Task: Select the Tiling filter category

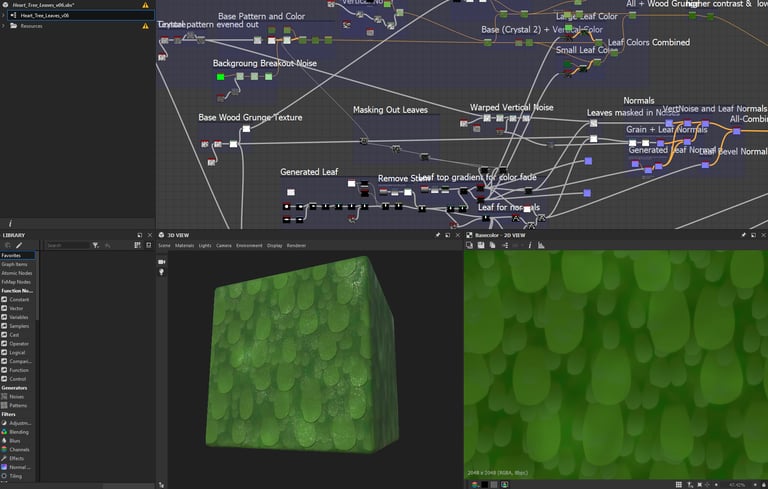Action: click(18, 476)
